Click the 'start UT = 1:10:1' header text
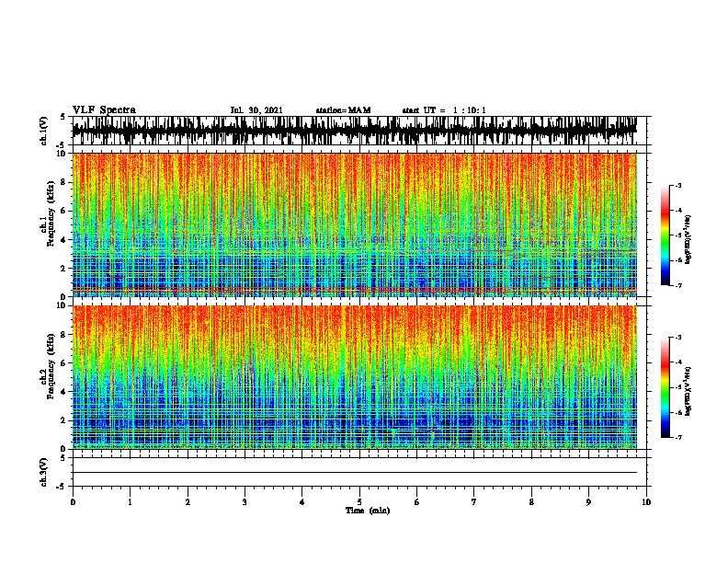The width and height of the screenshot is (728, 563). pyautogui.click(x=444, y=110)
